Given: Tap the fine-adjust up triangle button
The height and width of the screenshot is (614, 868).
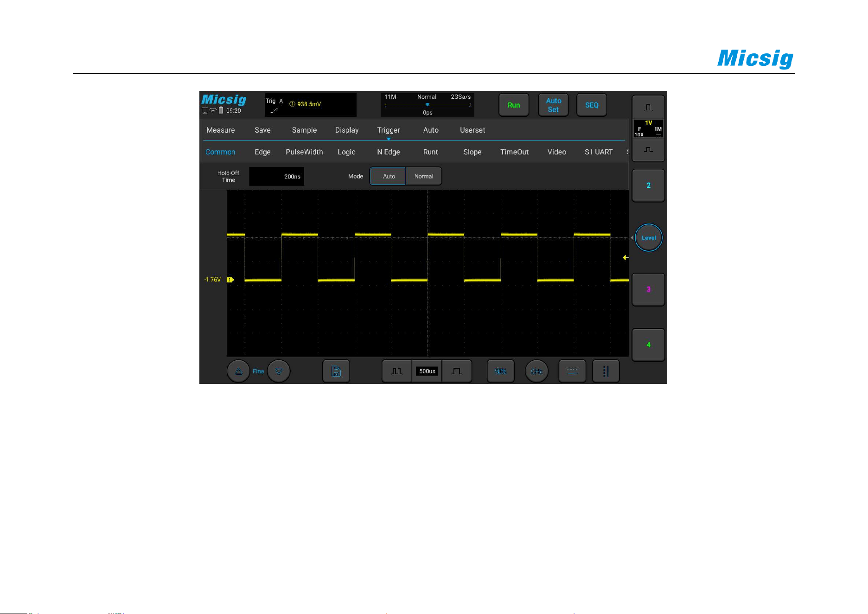Looking at the screenshot, I should [x=238, y=371].
